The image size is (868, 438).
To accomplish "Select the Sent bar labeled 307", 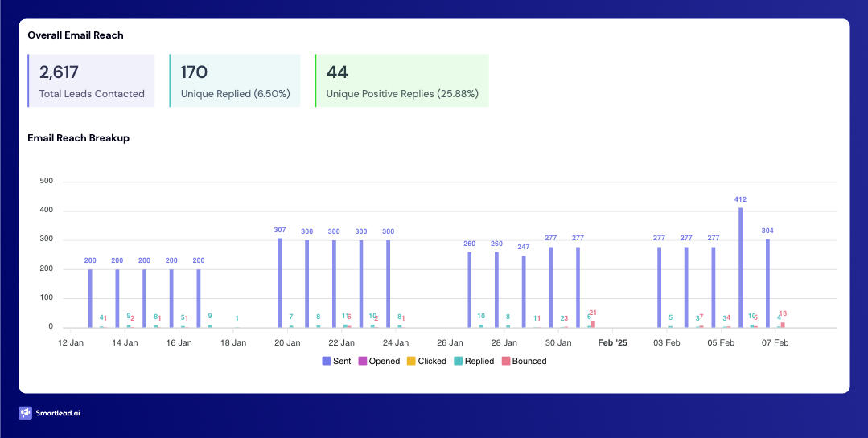I will pyautogui.click(x=280, y=282).
